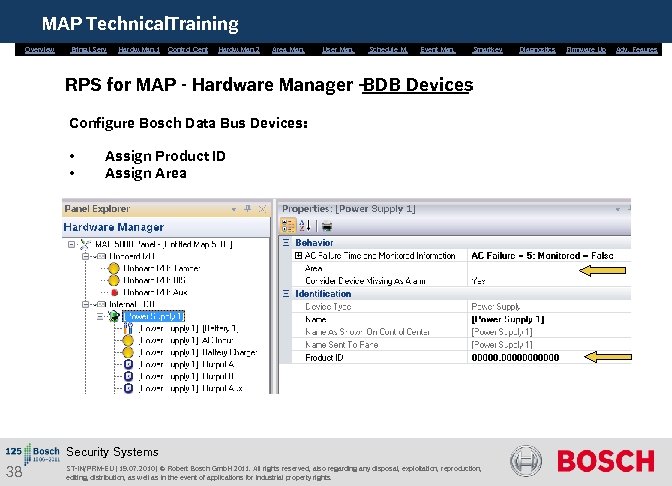The image size is (672, 486).
Task: Click the red icon for Onboard I/O Aux
Action: [x=114, y=292]
